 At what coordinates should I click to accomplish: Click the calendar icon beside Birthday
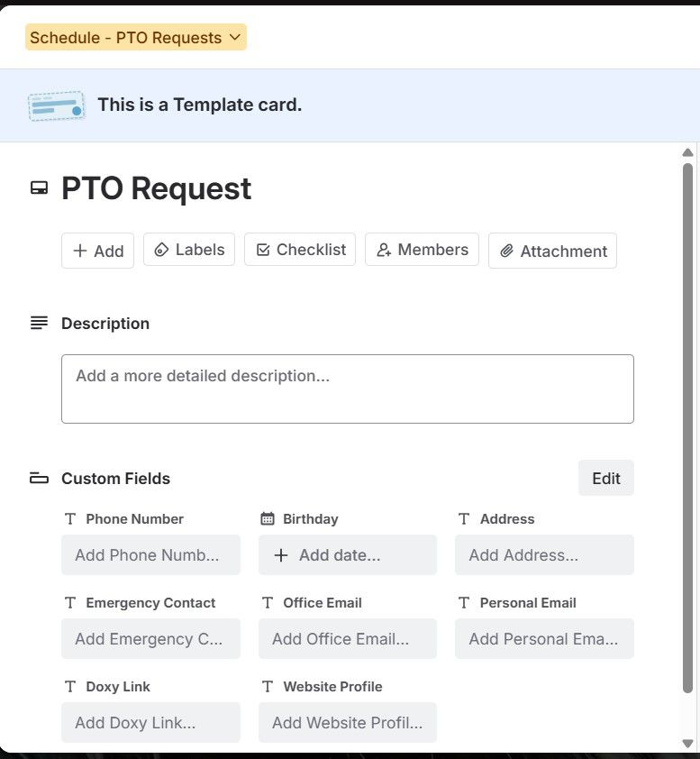click(x=267, y=518)
